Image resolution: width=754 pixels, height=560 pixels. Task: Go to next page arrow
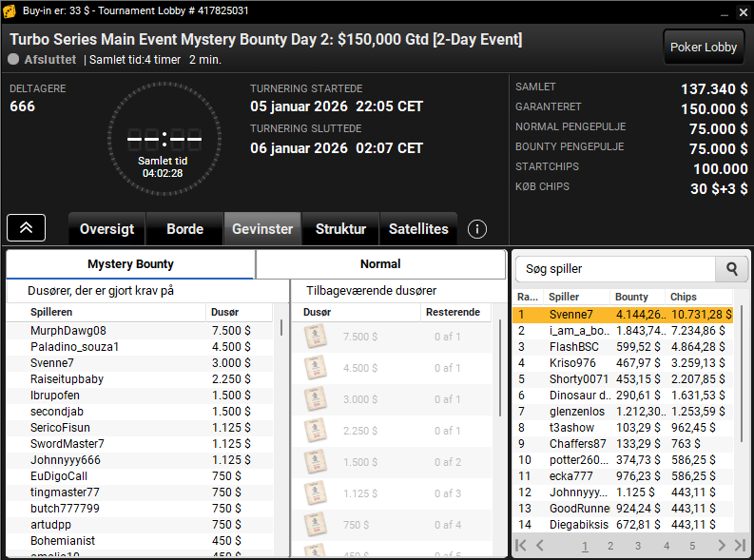point(722,546)
